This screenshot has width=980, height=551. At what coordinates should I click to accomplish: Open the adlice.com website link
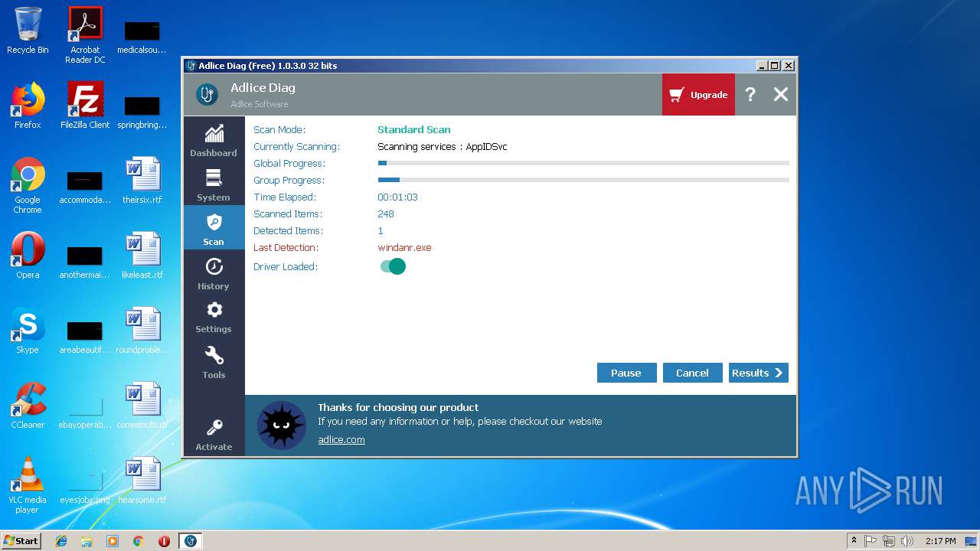(x=341, y=440)
